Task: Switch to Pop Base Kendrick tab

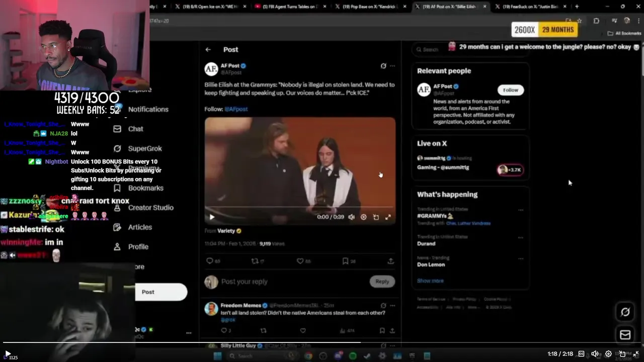Action: pos(371,7)
